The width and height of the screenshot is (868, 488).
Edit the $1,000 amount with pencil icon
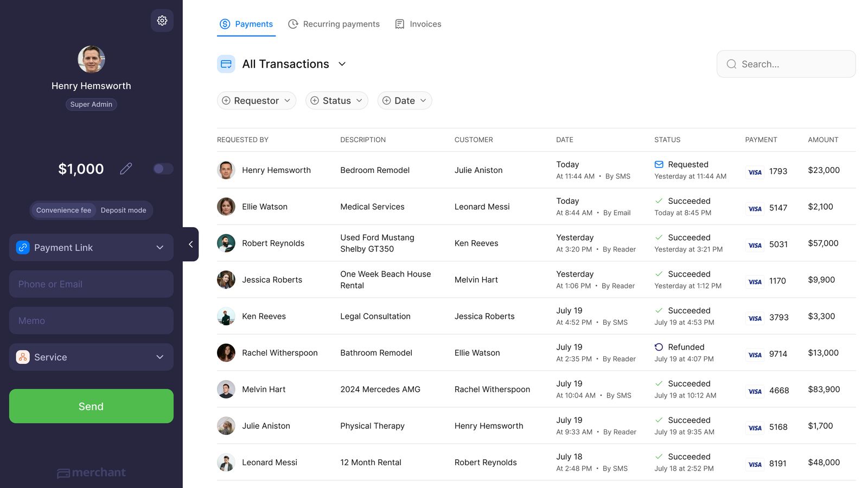pos(126,169)
